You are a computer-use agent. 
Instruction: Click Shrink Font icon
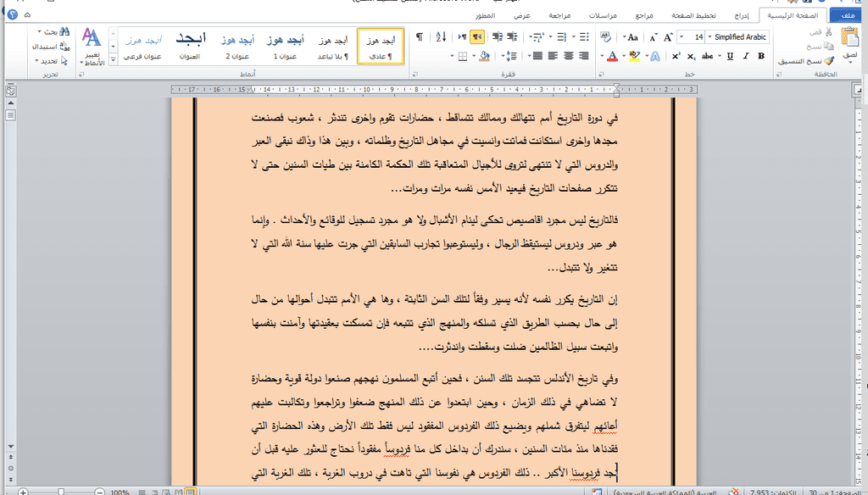pos(654,37)
